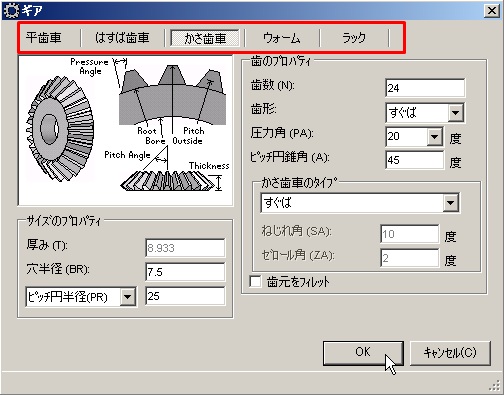Screen dimensions: 504x395
Task: Open the 圧力角 (PA) dropdown arrow
Action: pos(434,137)
